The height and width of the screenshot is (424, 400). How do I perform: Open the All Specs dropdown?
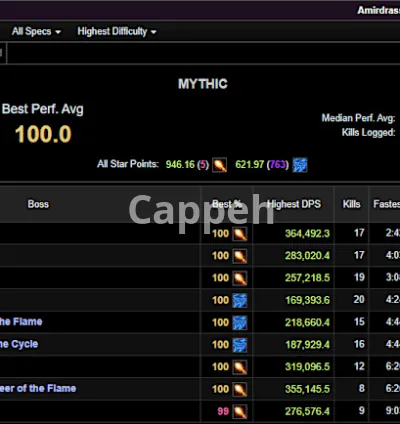(x=36, y=32)
